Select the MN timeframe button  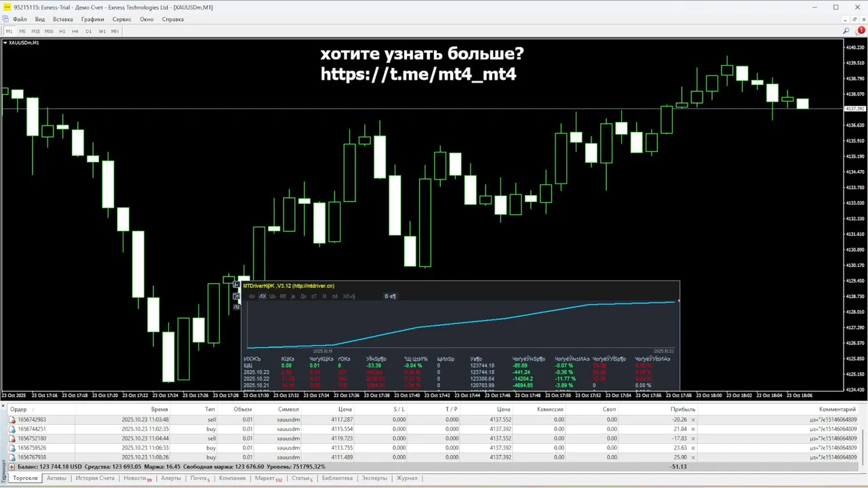coord(115,31)
